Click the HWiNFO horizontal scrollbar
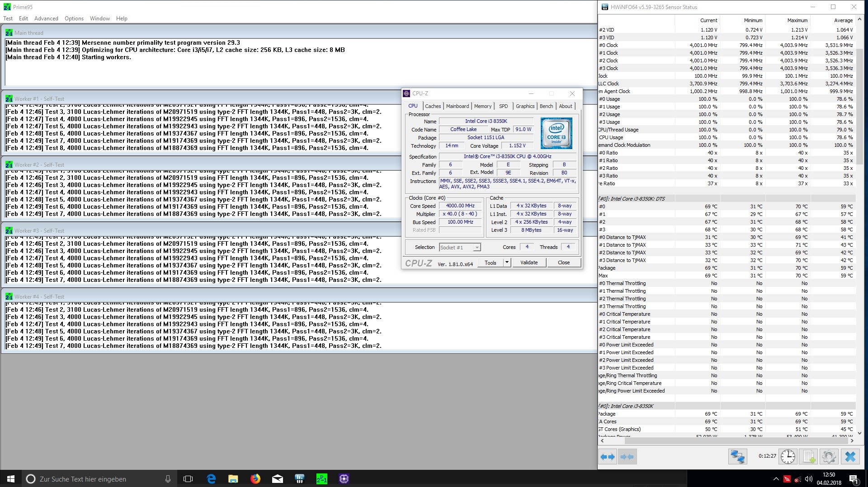868x487 pixels. pos(723,440)
